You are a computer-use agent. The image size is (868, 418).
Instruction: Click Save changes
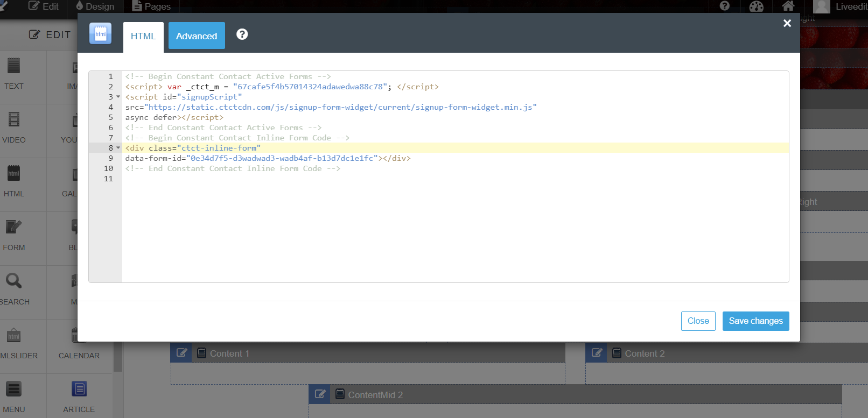[756, 321]
